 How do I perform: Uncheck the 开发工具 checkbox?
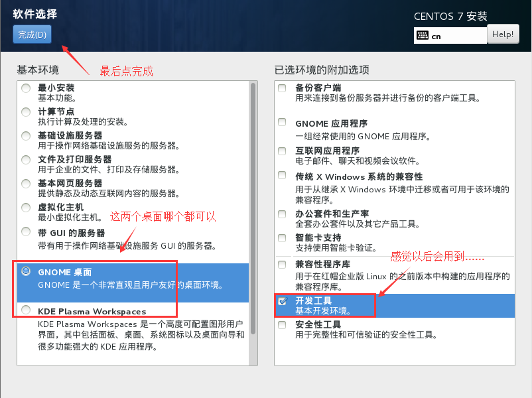point(283,301)
